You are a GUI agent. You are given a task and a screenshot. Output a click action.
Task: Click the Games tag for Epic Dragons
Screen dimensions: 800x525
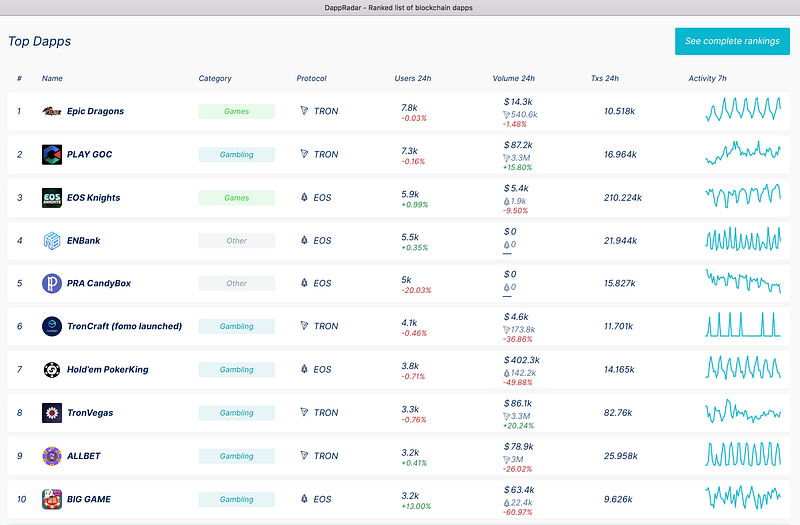click(x=237, y=111)
